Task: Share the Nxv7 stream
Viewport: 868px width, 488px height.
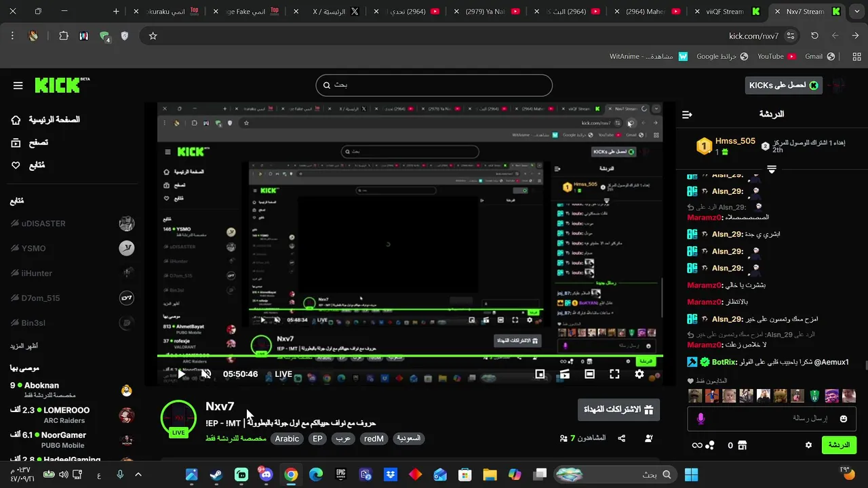Action: coord(622,438)
